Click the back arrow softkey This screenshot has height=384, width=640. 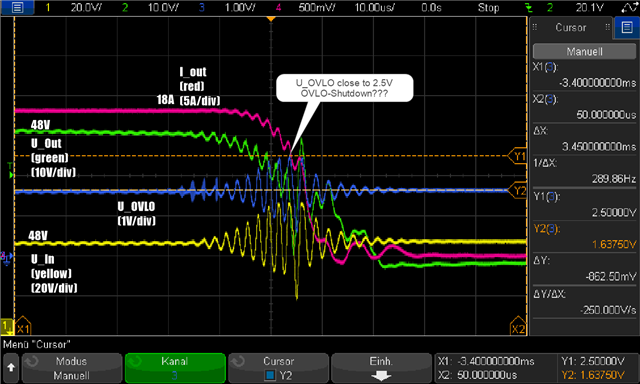tap(11, 368)
